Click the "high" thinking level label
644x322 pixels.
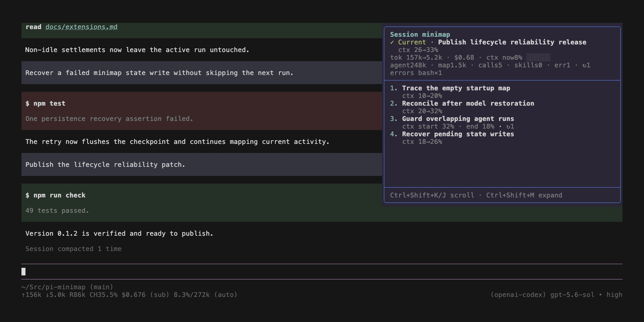click(614, 295)
